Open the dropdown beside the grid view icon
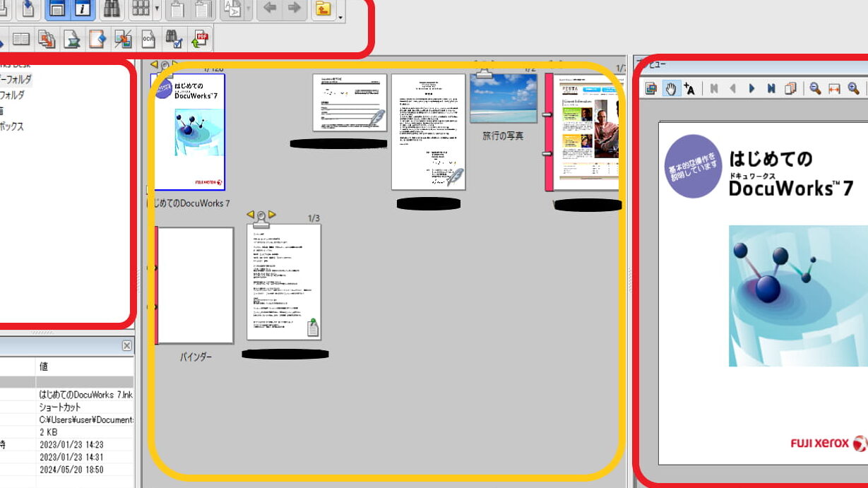 click(x=157, y=10)
